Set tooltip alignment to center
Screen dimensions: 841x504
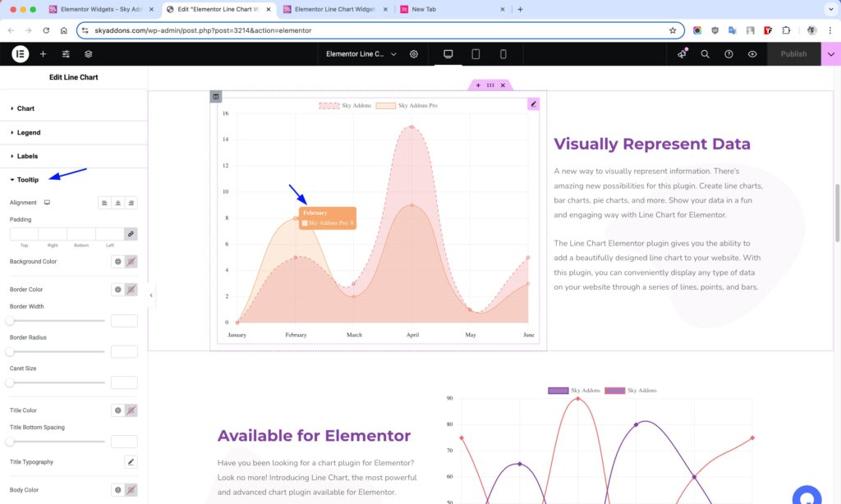tap(118, 203)
